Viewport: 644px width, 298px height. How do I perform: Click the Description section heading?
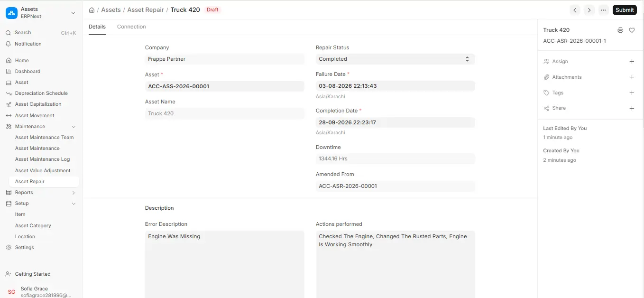[x=159, y=208]
